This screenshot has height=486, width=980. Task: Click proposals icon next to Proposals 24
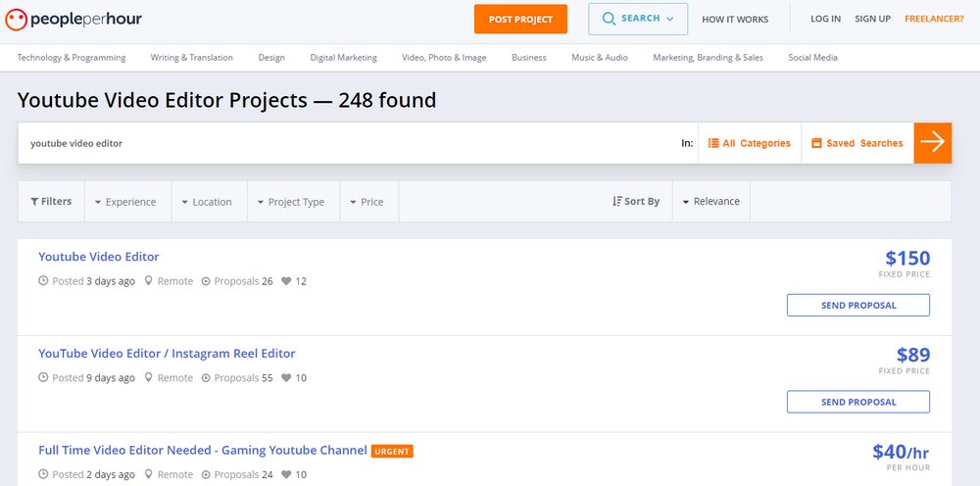[206, 475]
